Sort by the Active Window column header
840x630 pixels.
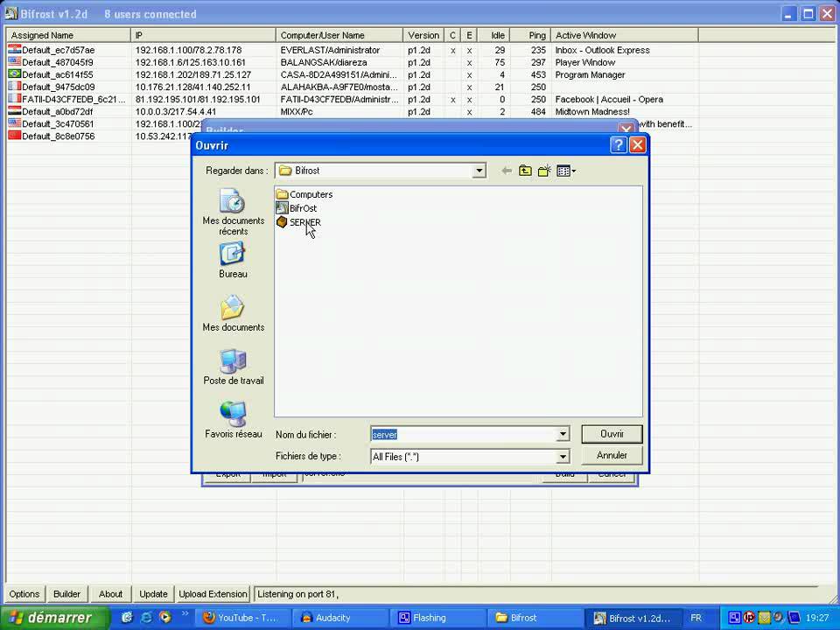(625, 35)
